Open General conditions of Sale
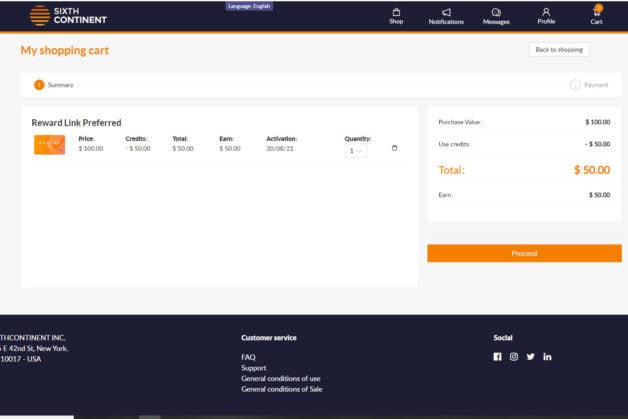The width and height of the screenshot is (628, 419). coord(282,389)
